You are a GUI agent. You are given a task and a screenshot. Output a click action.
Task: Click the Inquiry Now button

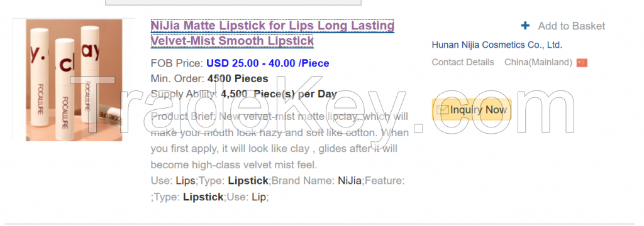tap(472, 110)
